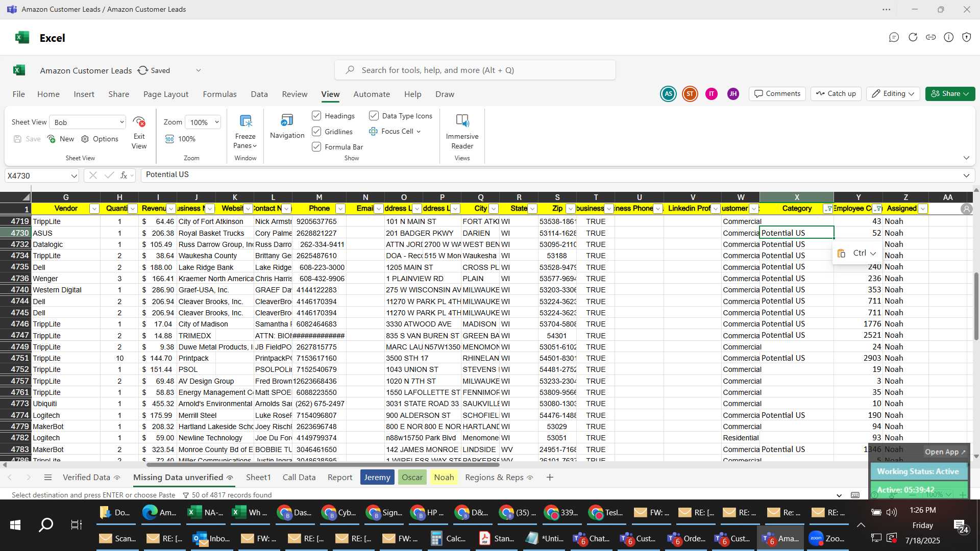
Task: Add a new sheet with plus icon
Action: coord(550,478)
